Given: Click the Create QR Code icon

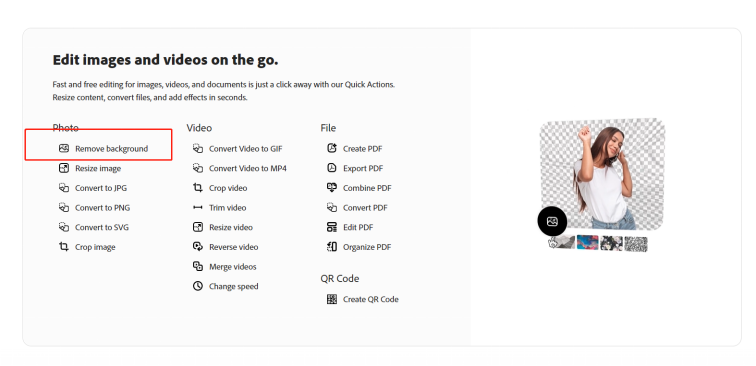Looking at the screenshot, I should click(332, 299).
